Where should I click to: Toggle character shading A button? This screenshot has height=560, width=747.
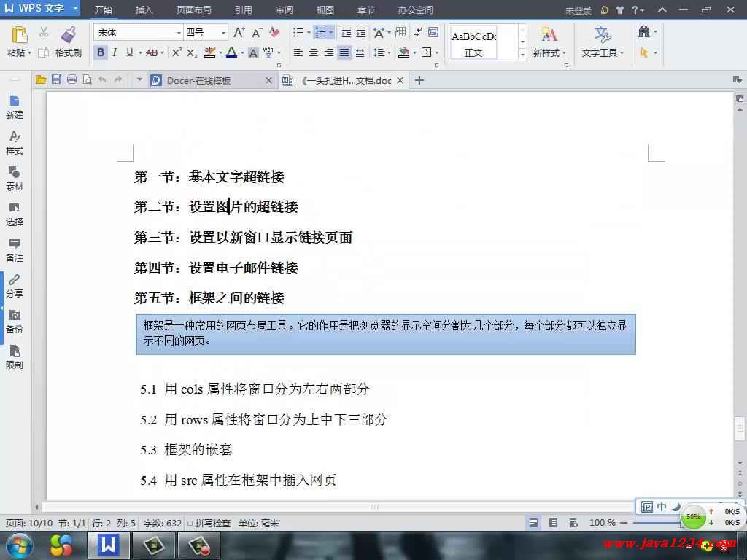point(253,52)
